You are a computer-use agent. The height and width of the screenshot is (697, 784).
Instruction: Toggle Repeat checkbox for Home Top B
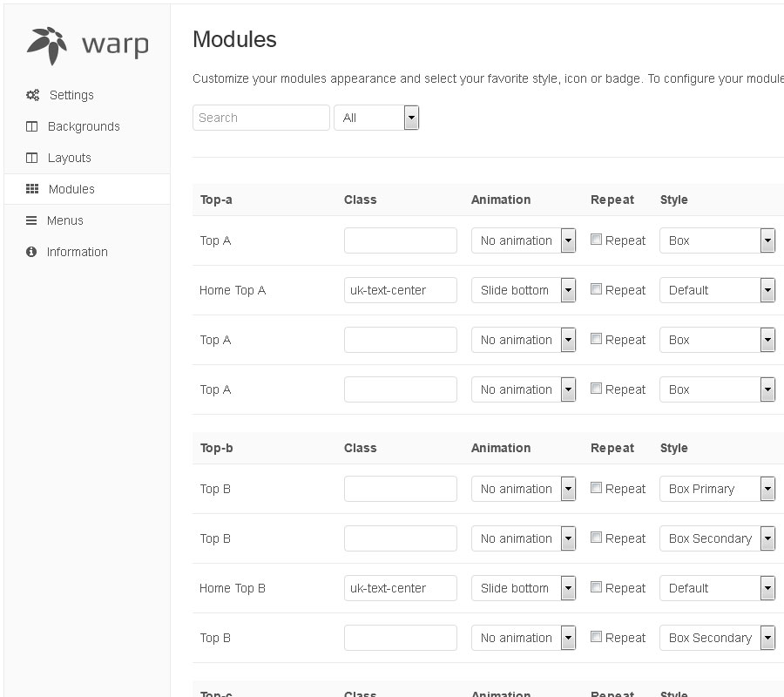coord(597,587)
